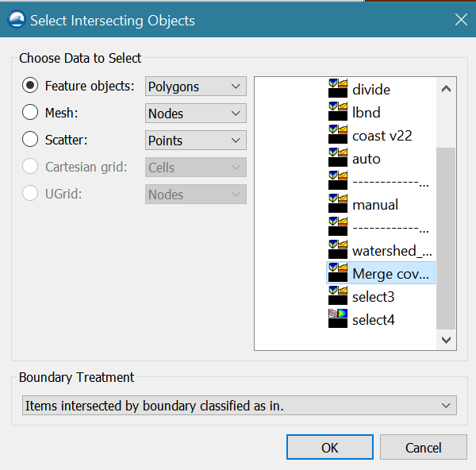Select the Scatter radio button
The width and height of the screenshot is (476, 470).
(x=30, y=140)
